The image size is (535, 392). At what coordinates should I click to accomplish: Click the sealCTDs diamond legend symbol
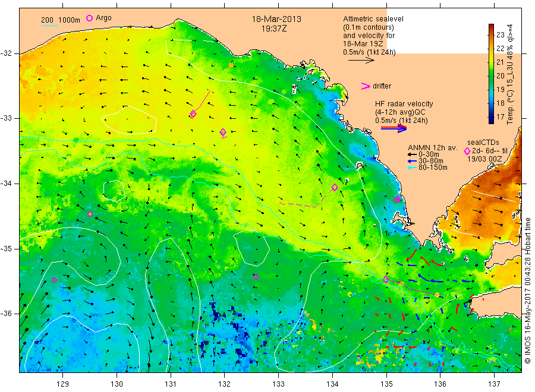tap(467, 151)
